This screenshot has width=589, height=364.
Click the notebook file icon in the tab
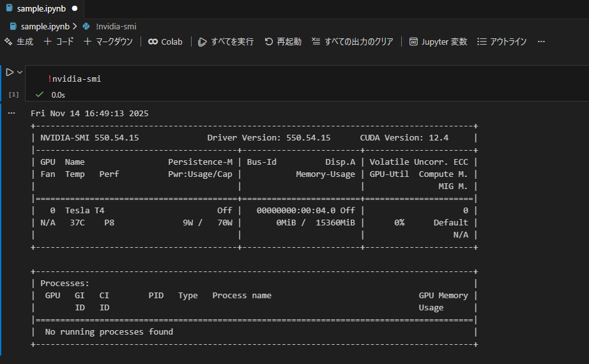pyautogui.click(x=10, y=8)
